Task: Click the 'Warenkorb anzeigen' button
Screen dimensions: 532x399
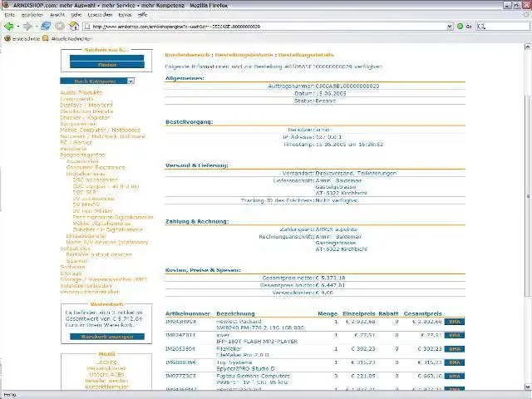Action: [x=107, y=337]
